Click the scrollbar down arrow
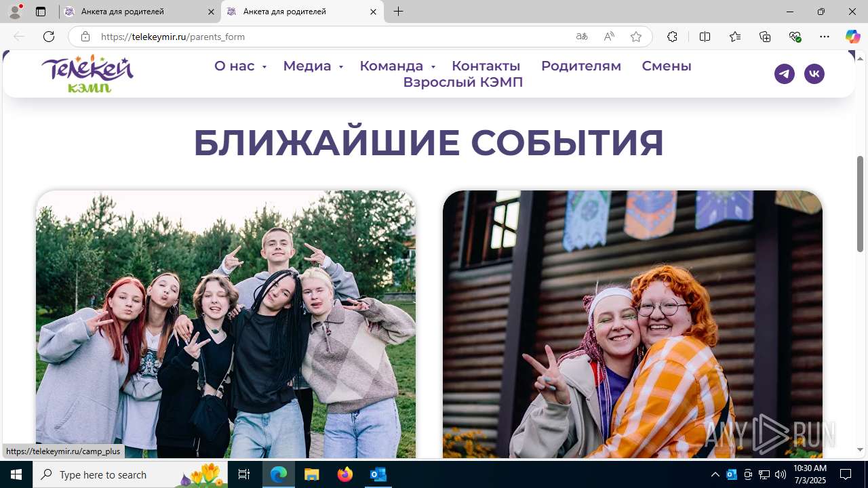Screen dimensions: 868x488 [861, 449]
